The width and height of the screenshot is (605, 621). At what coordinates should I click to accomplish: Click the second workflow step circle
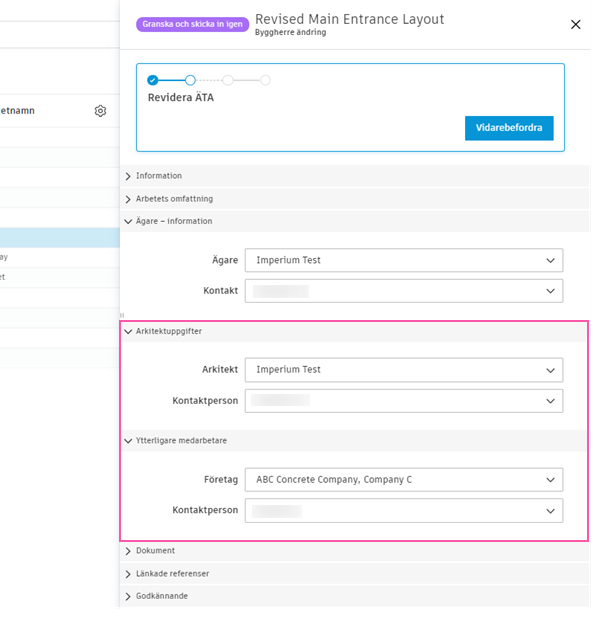(190, 80)
